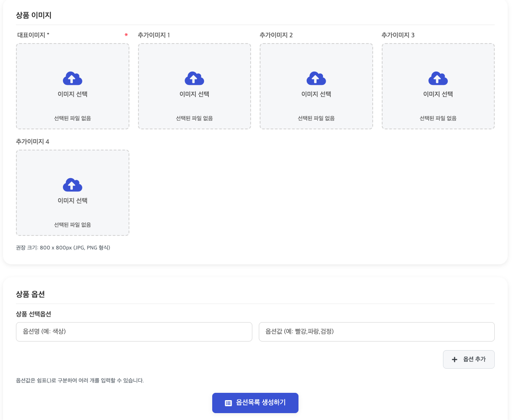The height and width of the screenshot is (420, 512).
Task: Click '선택된 파일 없음' in 추가이미지 3 box
Action: [x=438, y=118]
